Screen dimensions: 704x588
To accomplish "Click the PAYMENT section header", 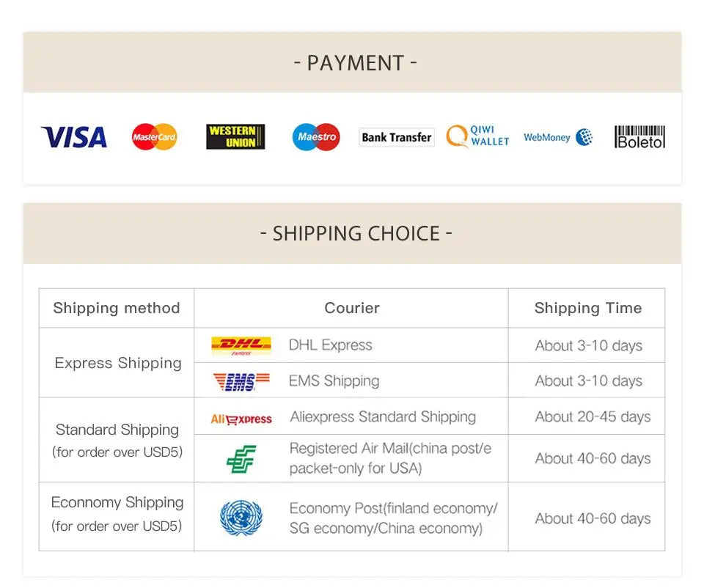I will coord(355,63).
